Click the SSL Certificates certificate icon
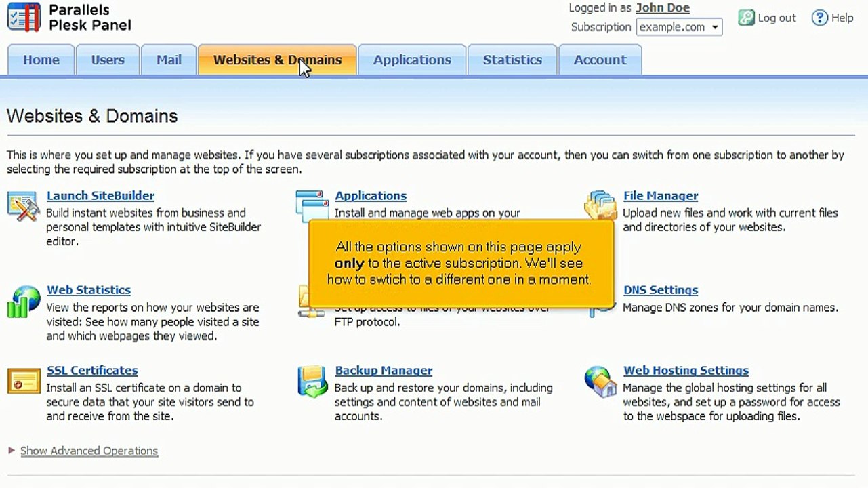868x488 pixels. [24, 382]
